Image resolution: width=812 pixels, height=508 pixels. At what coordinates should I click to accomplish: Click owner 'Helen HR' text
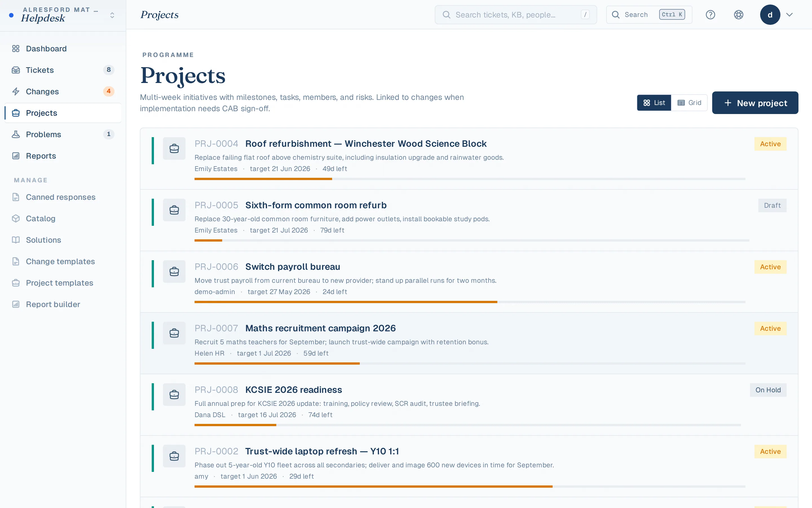pos(209,353)
